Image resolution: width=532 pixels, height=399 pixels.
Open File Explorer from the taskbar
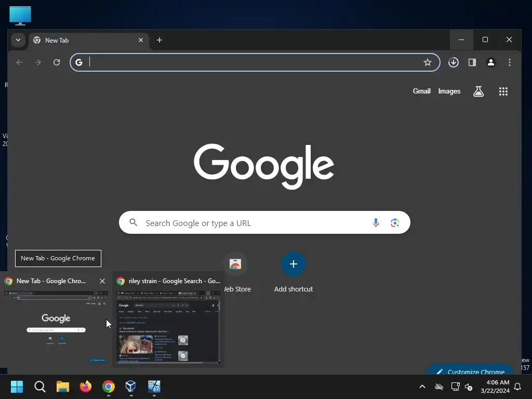tap(63, 387)
